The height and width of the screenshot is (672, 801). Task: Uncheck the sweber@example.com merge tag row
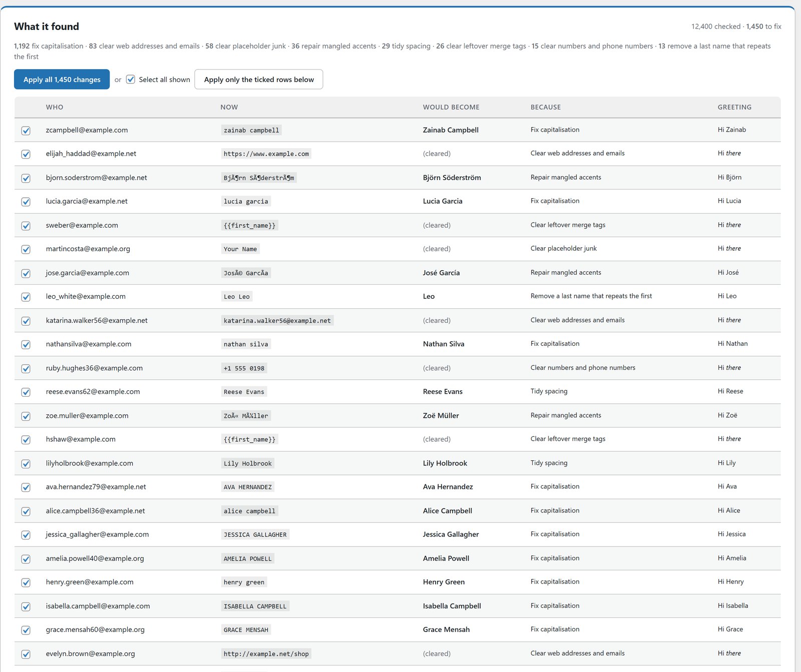tap(26, 226)
